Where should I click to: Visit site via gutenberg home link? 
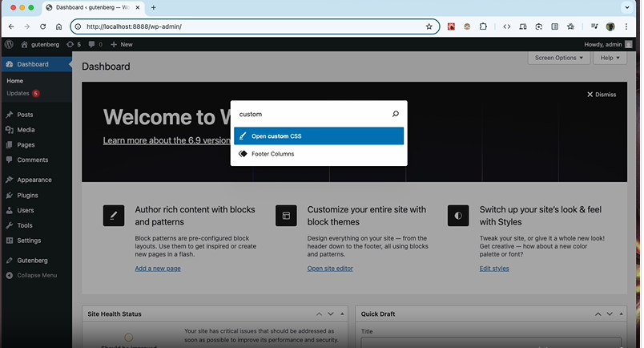point(40,44)
